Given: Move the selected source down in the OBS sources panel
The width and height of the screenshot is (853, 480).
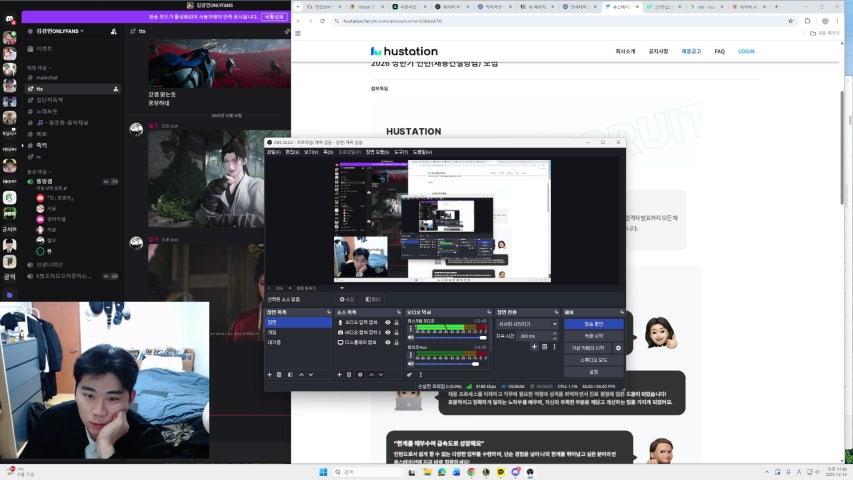Looking at the screenshot, I should coord(381,374).
